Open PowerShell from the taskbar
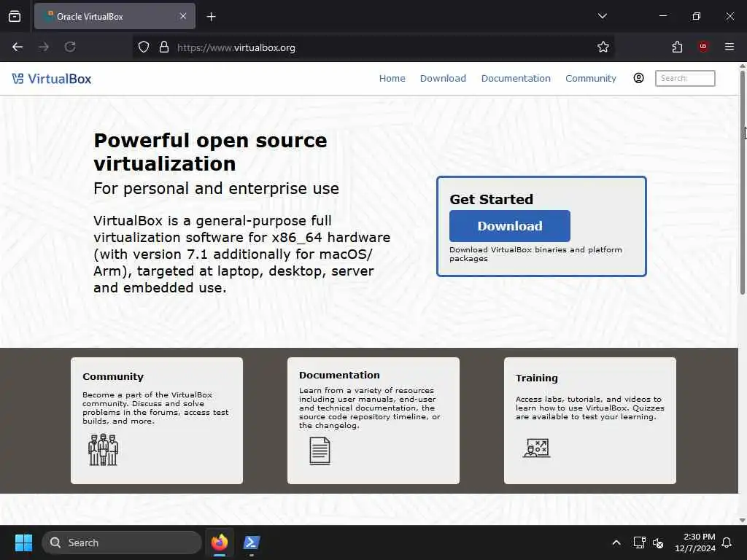The height and width of the screenshot is (560, 747). pos(252,542)
